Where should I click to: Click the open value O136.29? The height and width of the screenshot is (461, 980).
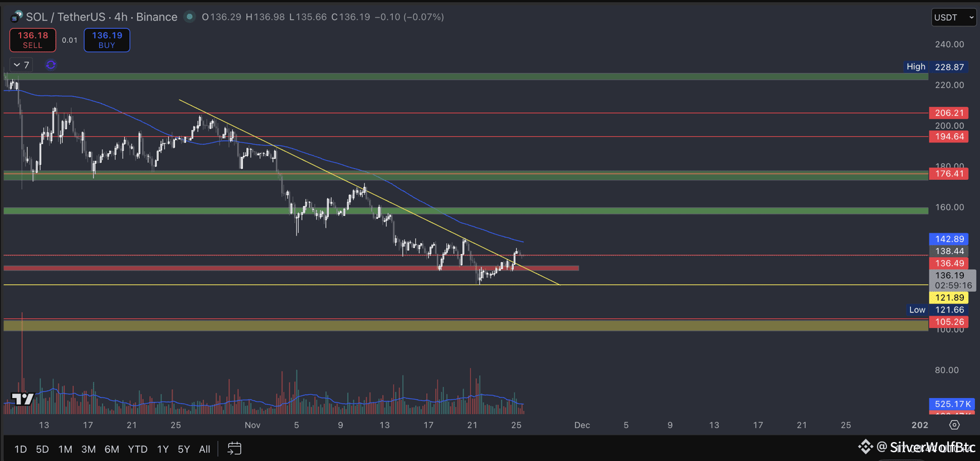coord(222,17)
